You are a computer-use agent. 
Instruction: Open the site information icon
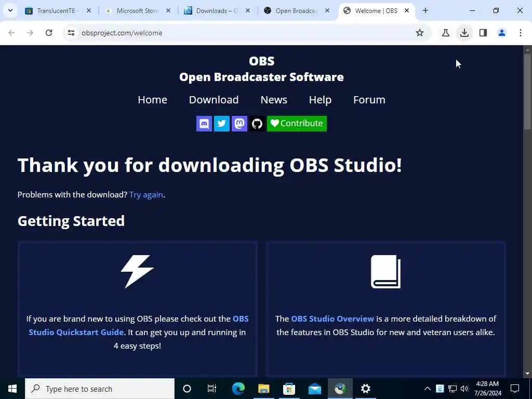point(71,33)
